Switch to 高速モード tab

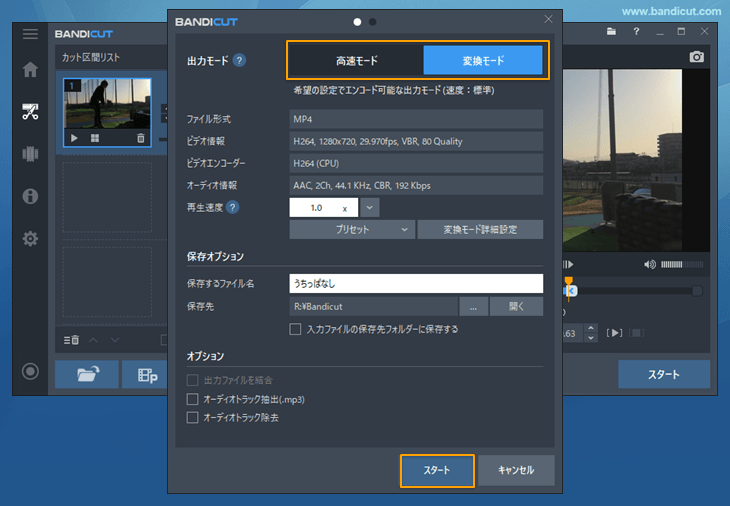click(356, 61)
